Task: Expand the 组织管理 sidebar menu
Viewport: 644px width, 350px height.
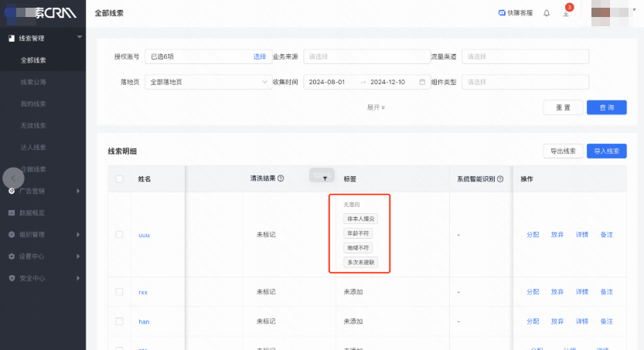Action: tap(43, 234)
